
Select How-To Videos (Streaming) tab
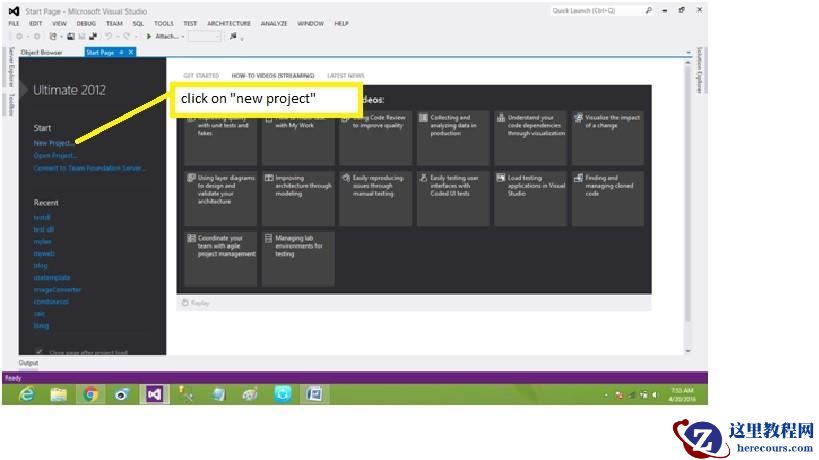[273, 76]
